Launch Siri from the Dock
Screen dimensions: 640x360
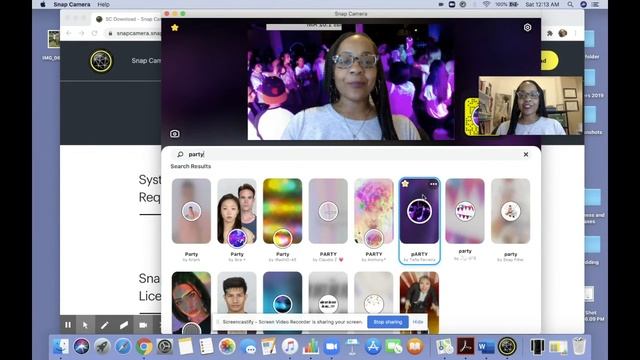[81, 347]
